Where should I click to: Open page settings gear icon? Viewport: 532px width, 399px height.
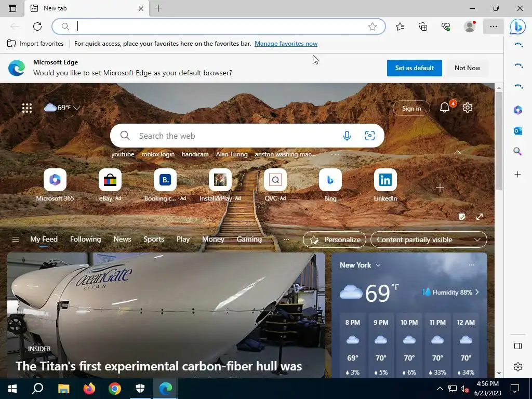468,108
